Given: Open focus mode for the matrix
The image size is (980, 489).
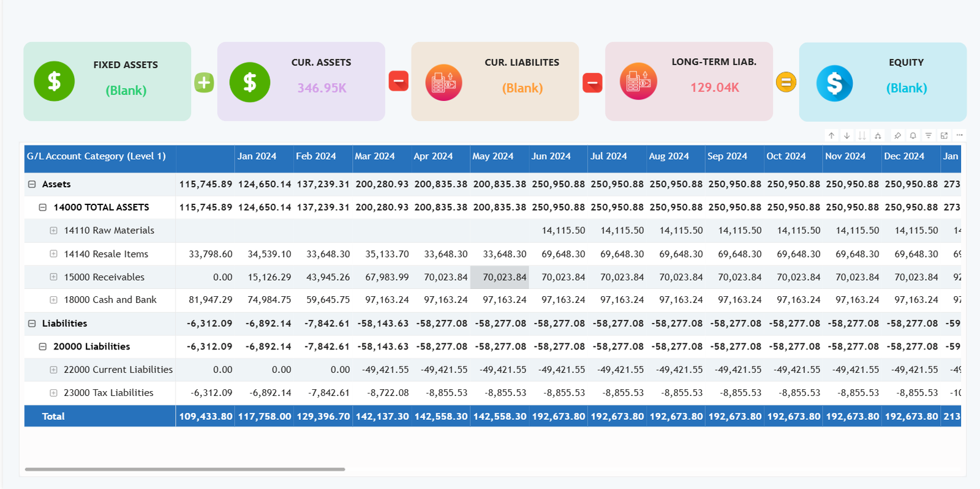Looking at the screenshot, I should [x=944, y=136].
